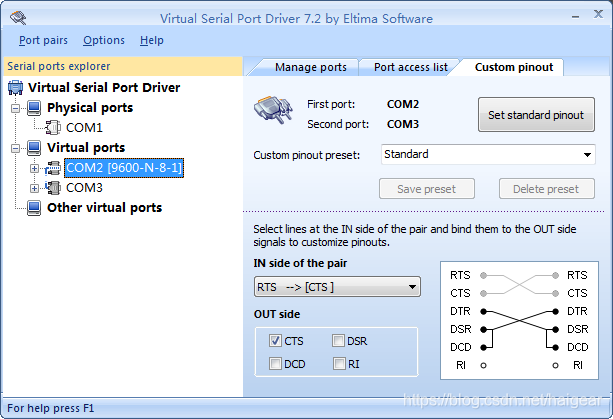Click the COM2 port connector icon
This screenshot has width=613, height=419.
[53, 168]
